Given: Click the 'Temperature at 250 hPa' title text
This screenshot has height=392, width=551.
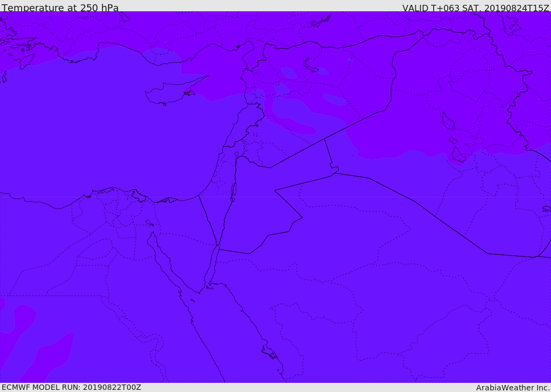Looking at the screenshot, I should (x=60, y=8).
